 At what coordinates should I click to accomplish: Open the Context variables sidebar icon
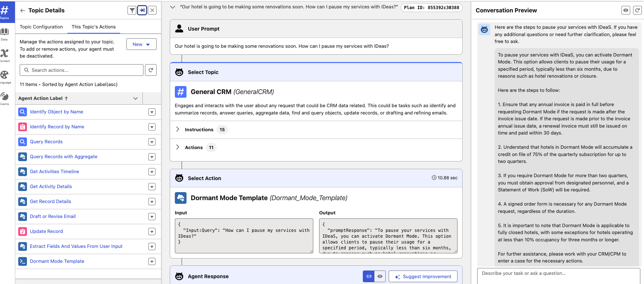pyautogui.click(x=4, y=55)
